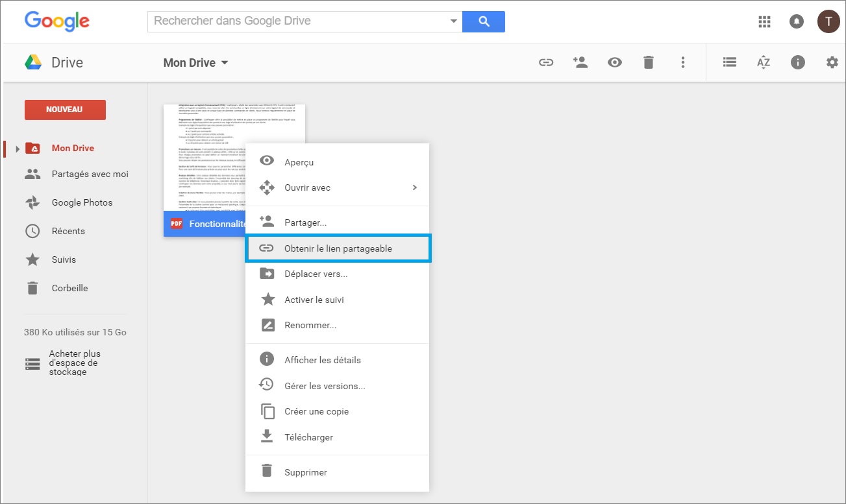Open Suivis starred items

tap(64, 259)
